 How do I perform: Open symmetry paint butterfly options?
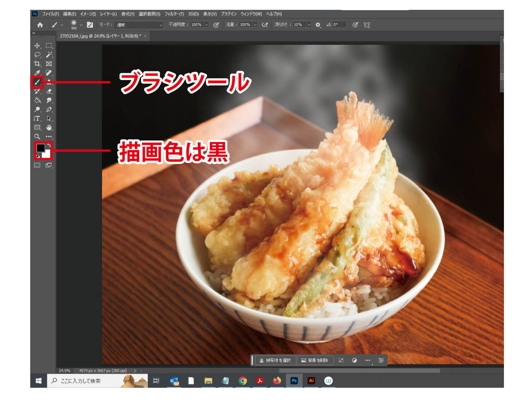coord(367,25)
